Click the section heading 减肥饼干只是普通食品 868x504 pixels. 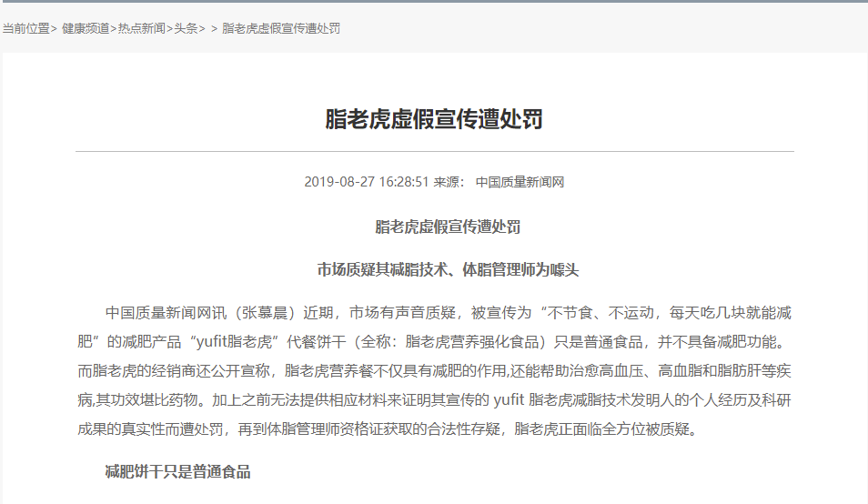(177, 472)
